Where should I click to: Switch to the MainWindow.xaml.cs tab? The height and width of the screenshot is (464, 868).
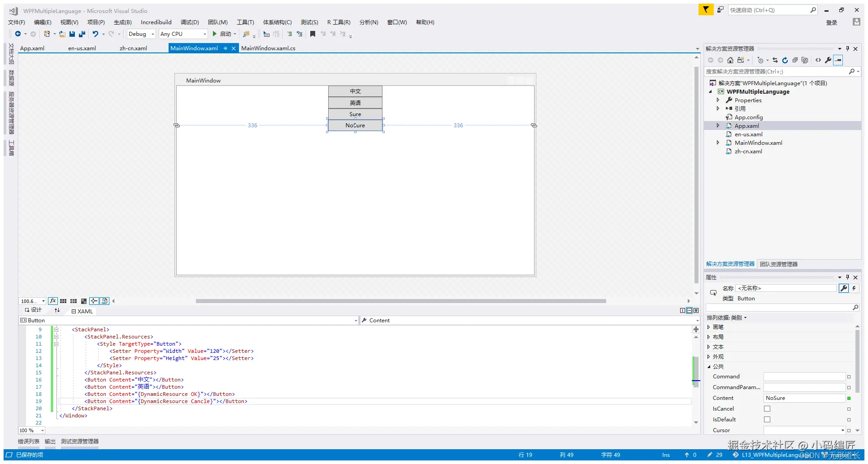coord(268,48)
